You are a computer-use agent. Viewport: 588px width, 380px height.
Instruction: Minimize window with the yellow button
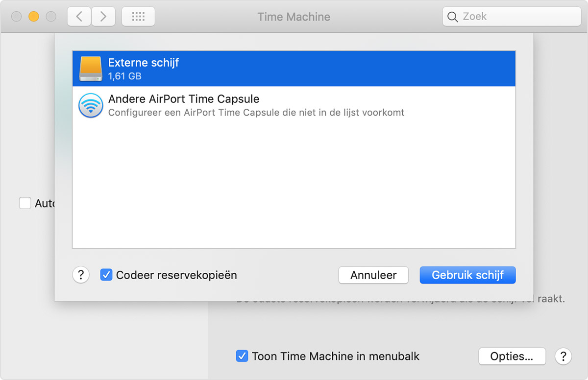pyautogui.click(x=34, y=17)
